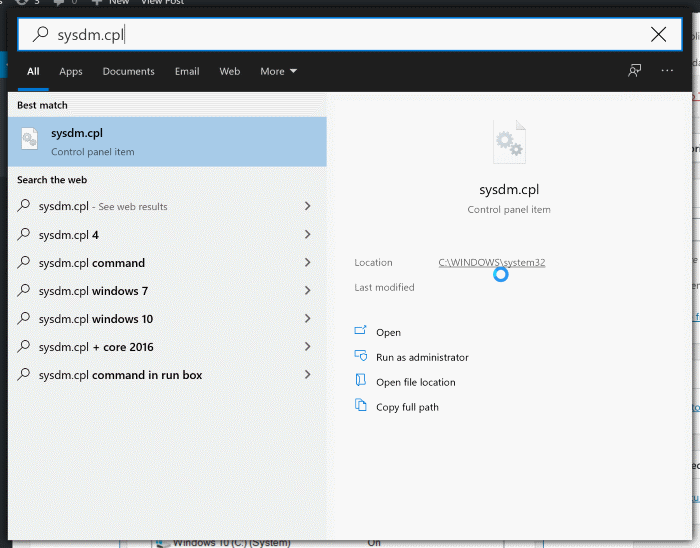Viewport: 700px width, 548px height.
Task: Click search icon beside 'sysdm.cpl windows 10'
Action: click(x=24, y=319)
